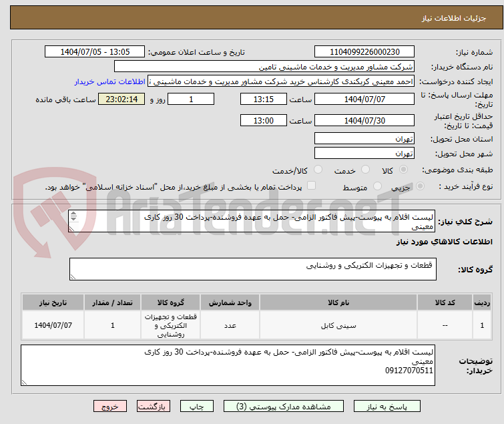Toggle the Islamic treasury payment checkbox

[x=311, y=186]
